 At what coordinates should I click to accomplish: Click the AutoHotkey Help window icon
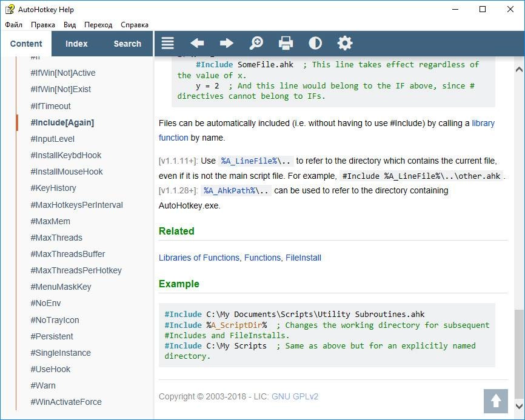pyautogui.click(x=10, y=9)
